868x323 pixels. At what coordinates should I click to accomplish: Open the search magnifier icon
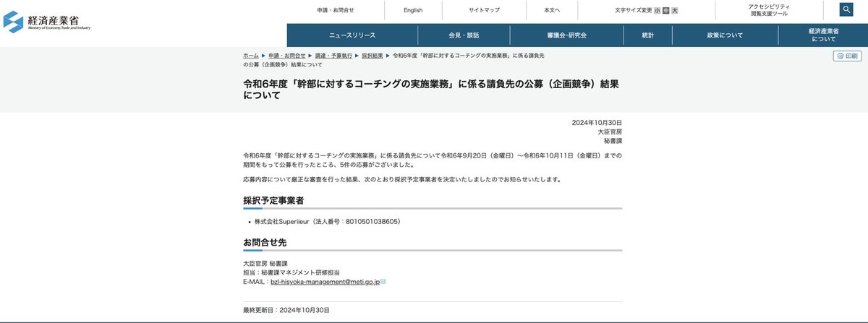(847, 9)
